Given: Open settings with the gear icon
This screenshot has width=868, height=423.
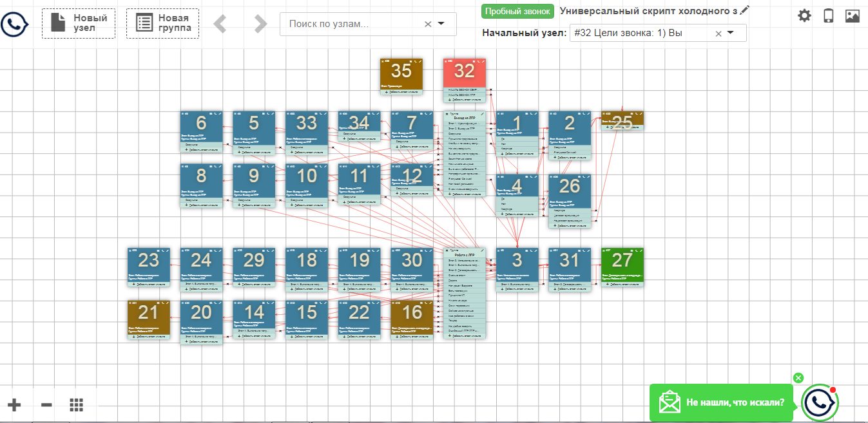Looking at the screenshot, I should point(804,15).
